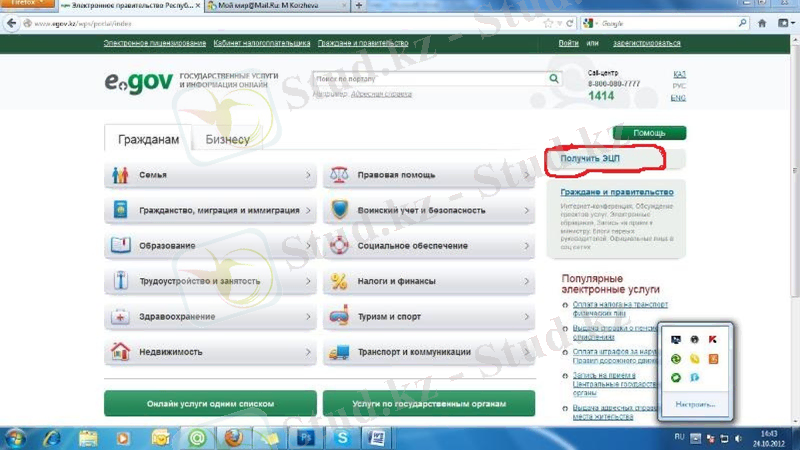
Task: Expand the Трудоустройство и занятость chevron
Action: tap(308, 281)
